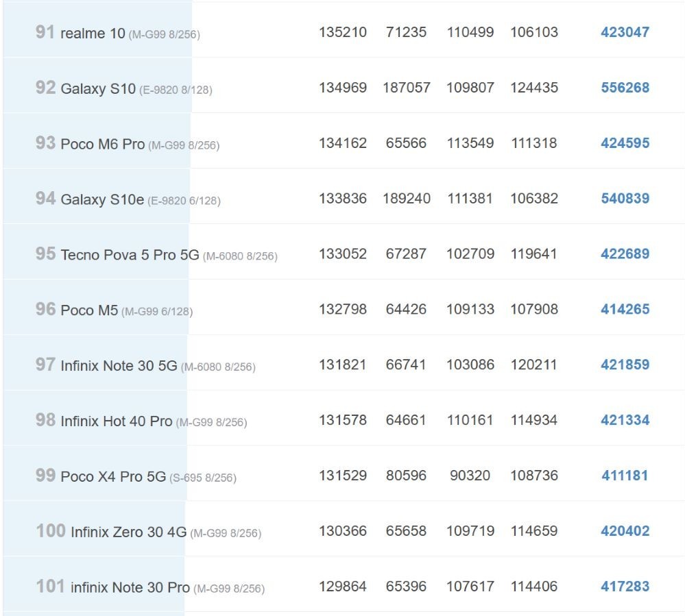Click total score 411181 of Poco X4 Pro
The image size is (685, 616).
pyautogui.click(x=625, y=476)
